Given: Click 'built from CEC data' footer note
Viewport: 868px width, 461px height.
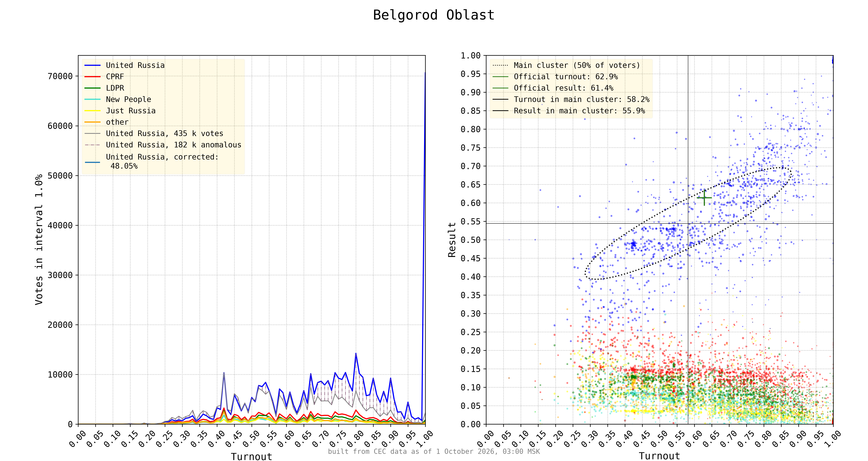Looking at the screenshot, I should pos(434,452).
